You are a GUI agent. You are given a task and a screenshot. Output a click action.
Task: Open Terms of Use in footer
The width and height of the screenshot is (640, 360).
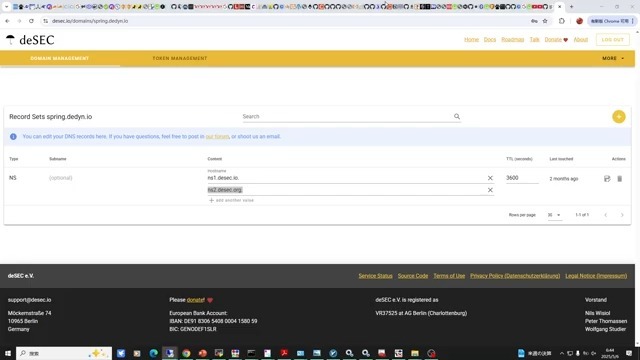[449, 276]
